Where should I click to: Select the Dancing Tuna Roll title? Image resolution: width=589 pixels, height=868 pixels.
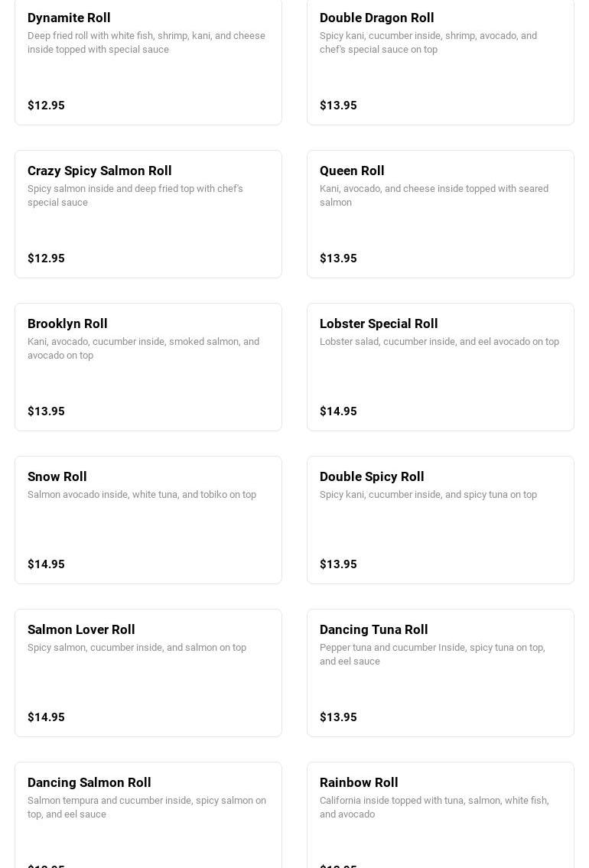tap(373, 629)
